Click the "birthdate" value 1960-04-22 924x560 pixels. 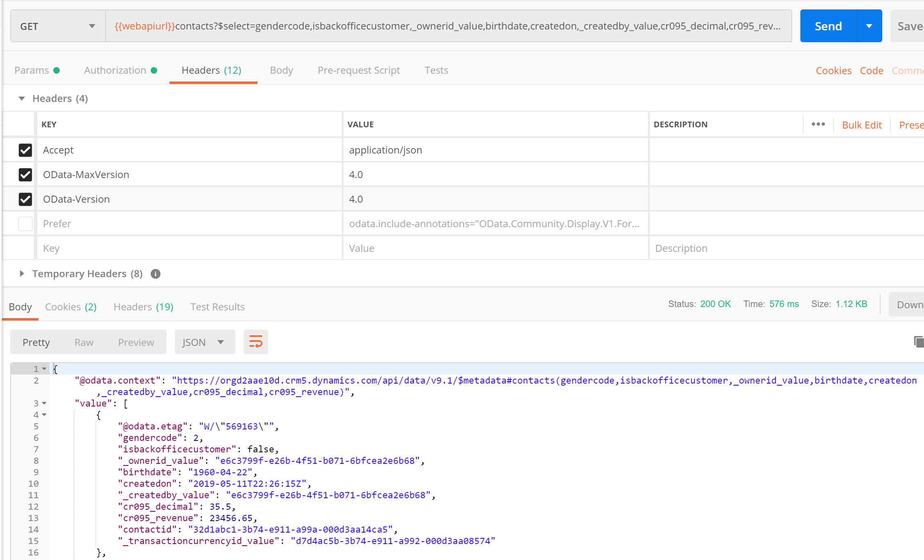(220, 472)
